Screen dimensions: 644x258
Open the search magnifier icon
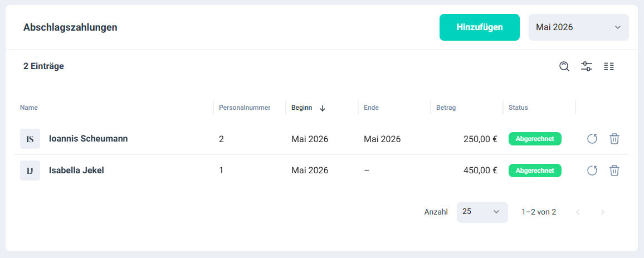564,66
